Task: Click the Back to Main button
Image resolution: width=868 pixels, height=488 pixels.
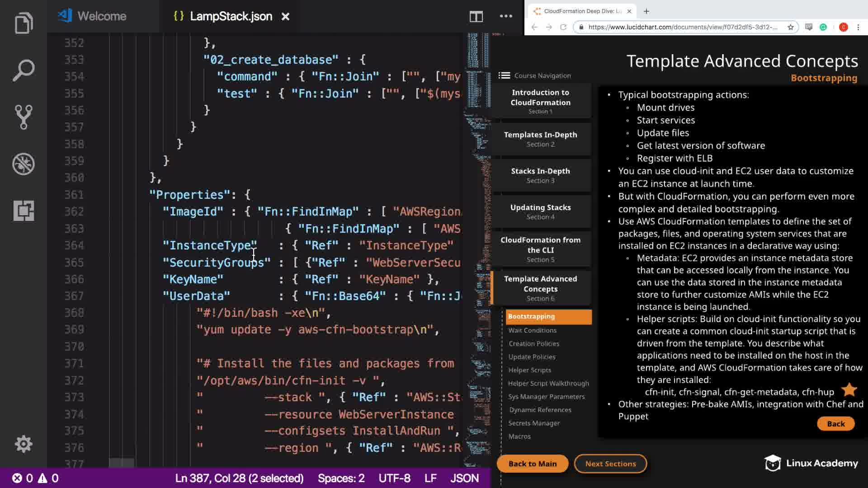Action: (532, 464)
